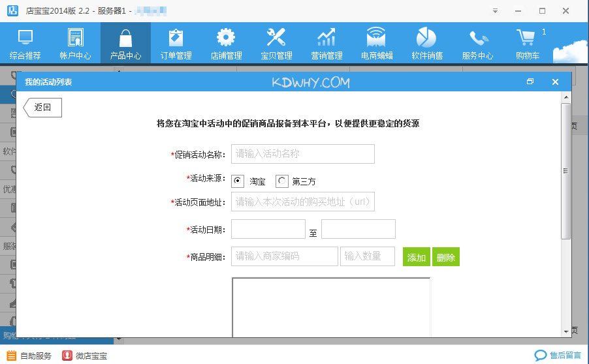Open 营销管理 marketing chart icon

[326, 43]
